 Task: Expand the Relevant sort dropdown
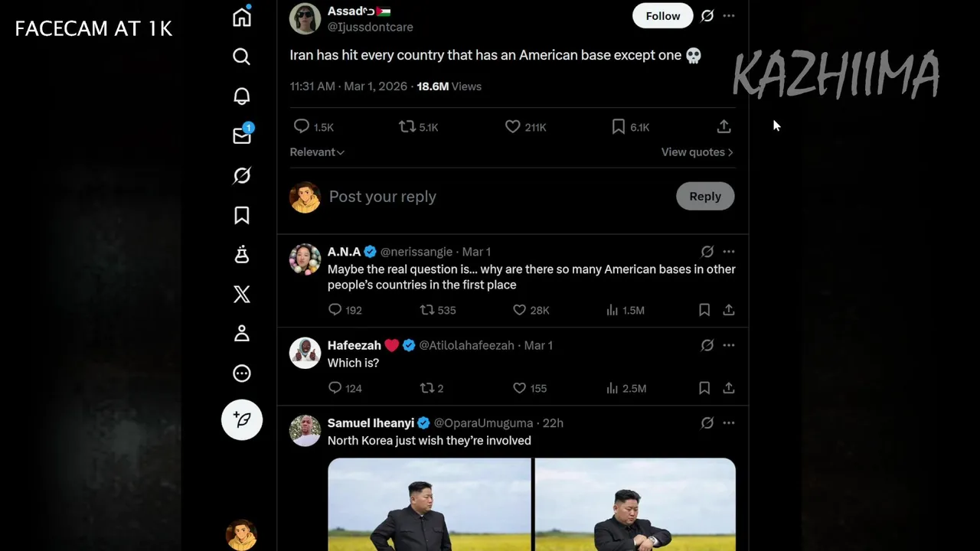pyautogui.click(x=317, y=152)
